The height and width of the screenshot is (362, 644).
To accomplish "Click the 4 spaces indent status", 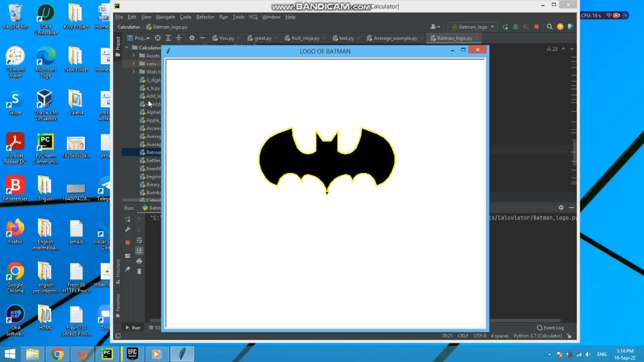I will coord(500,336).
